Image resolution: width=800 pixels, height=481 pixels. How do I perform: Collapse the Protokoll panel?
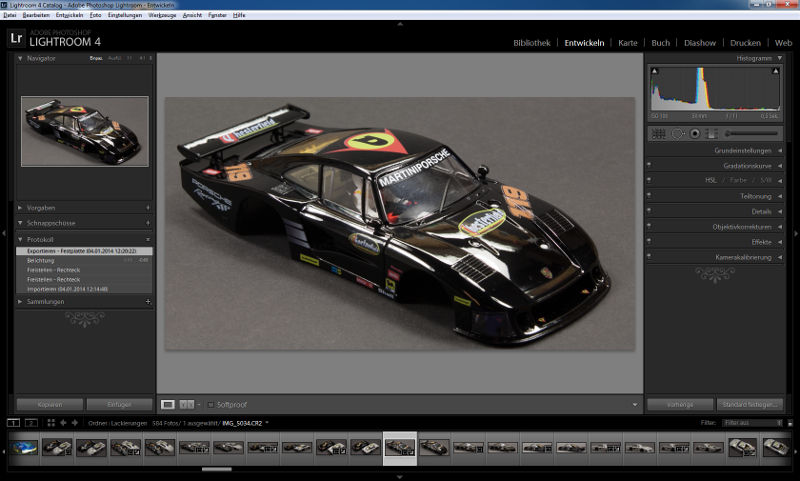(x=20, y=239)
